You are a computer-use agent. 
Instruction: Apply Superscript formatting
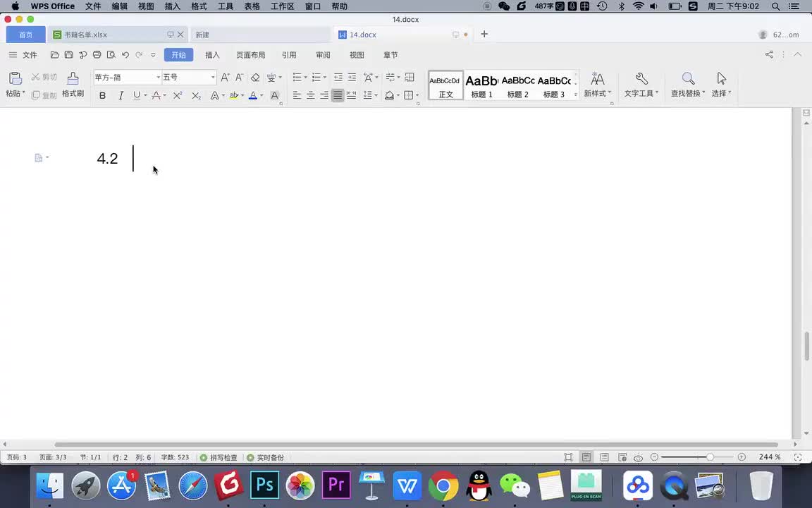(x=178, y=95)
